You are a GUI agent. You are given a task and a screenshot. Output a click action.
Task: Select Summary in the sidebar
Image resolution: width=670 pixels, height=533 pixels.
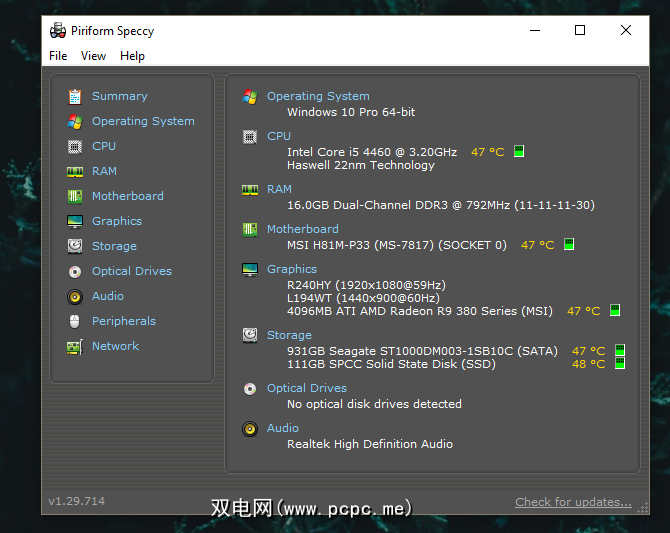point(120,96)
